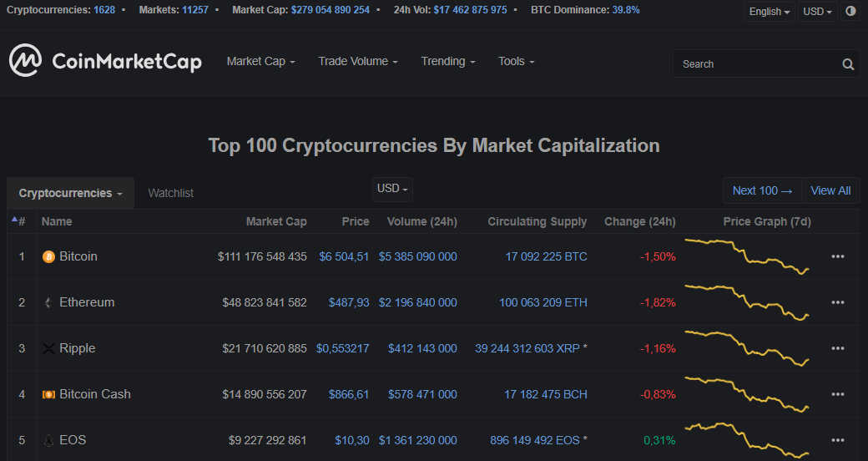Click the Ethereum 7d price graph
Screen dimensions: 868x461
point(747,302)
